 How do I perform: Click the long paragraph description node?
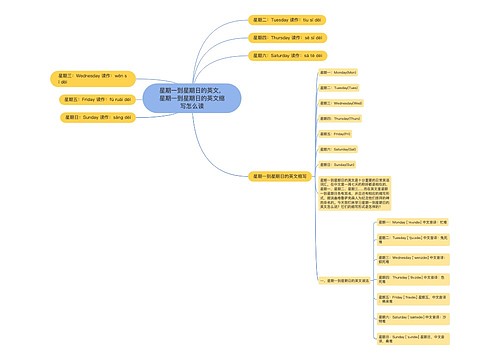[355, 193]
